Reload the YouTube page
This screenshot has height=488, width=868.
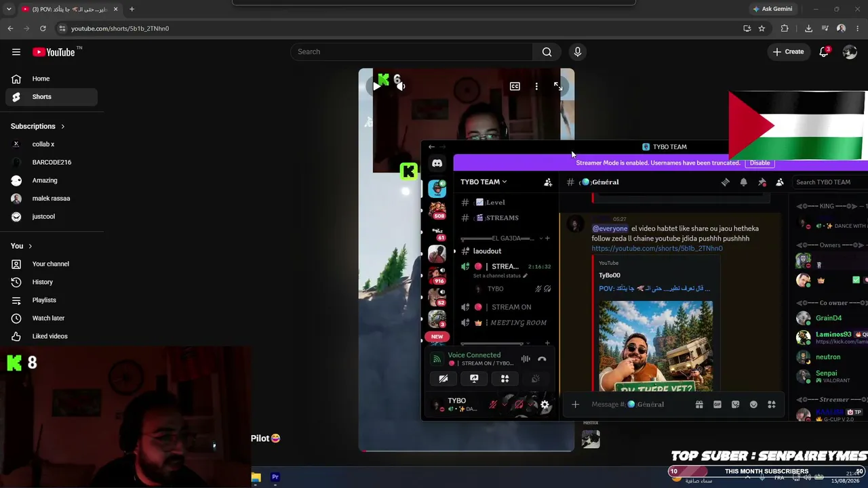click(43, 28)
